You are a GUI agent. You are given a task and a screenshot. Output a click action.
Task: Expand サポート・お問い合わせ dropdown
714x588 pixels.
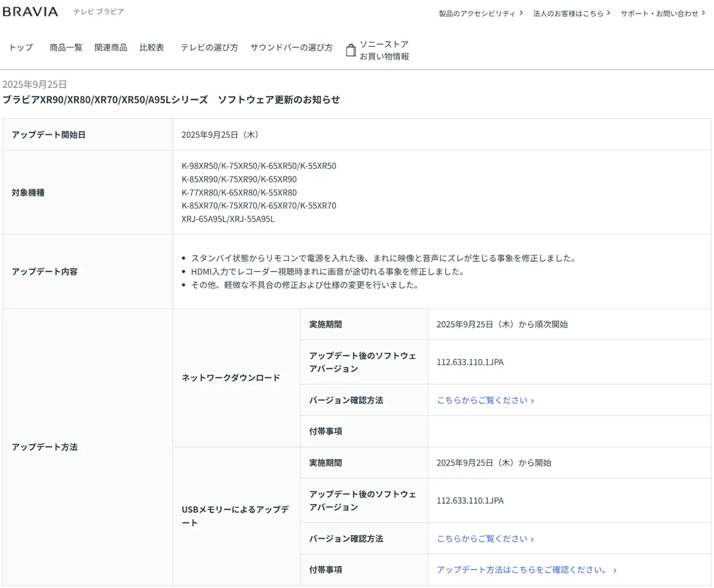(x=662, y=13)
